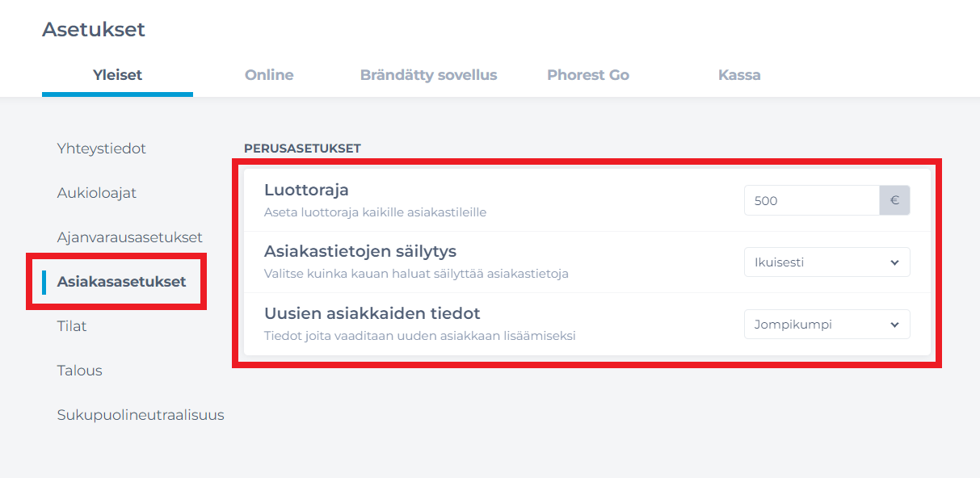Viewport: 980px width, 478px height.
Task: Open the Kassa tab
Action: [x=739, y=75]
